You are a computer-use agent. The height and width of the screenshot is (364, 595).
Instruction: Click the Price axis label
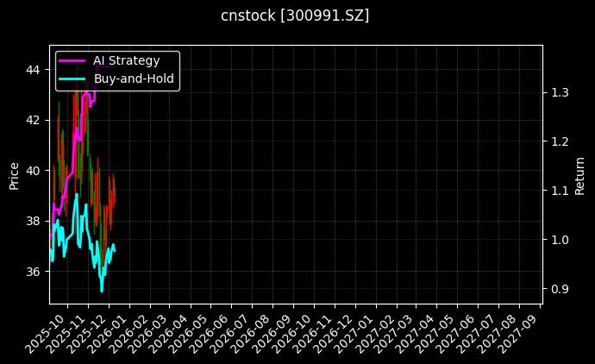coord(14,176)
